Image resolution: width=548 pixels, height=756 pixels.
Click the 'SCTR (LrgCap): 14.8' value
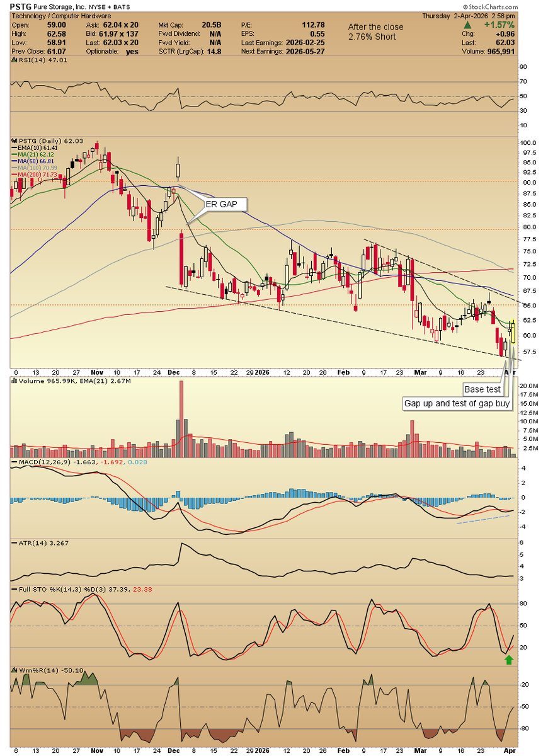190,52
